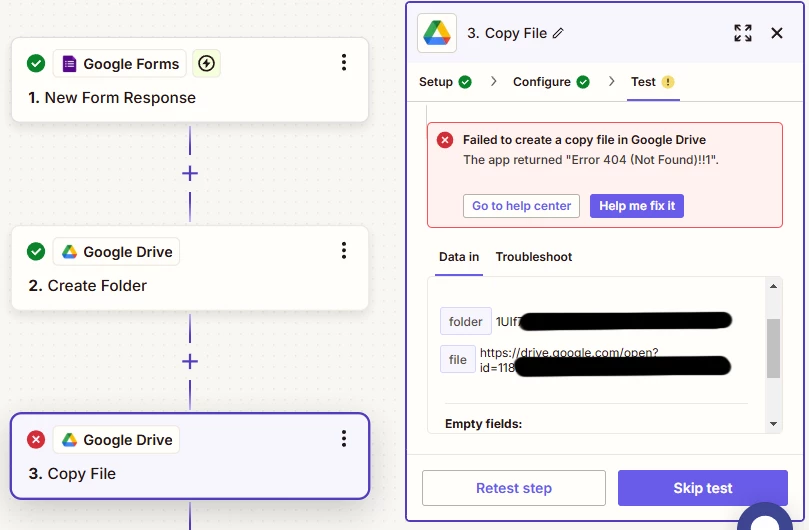Click the folder field label
Viewport: 809px width, 530px height.
465,322
